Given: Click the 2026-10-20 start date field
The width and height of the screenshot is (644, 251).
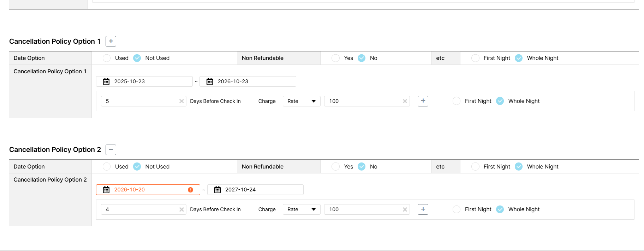Looking at the screenshot, I should pyautogui.click(x=148, y=190).
